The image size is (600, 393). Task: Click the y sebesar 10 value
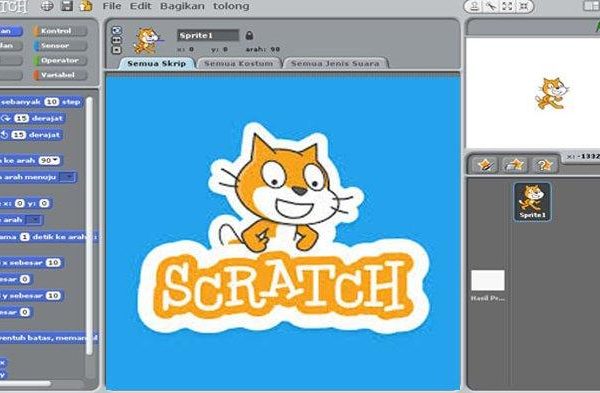[53, 295]
